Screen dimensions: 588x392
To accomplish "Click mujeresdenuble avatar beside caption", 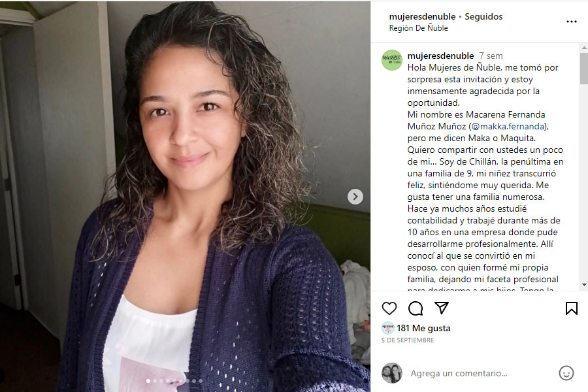I will [x=392, y=60].
